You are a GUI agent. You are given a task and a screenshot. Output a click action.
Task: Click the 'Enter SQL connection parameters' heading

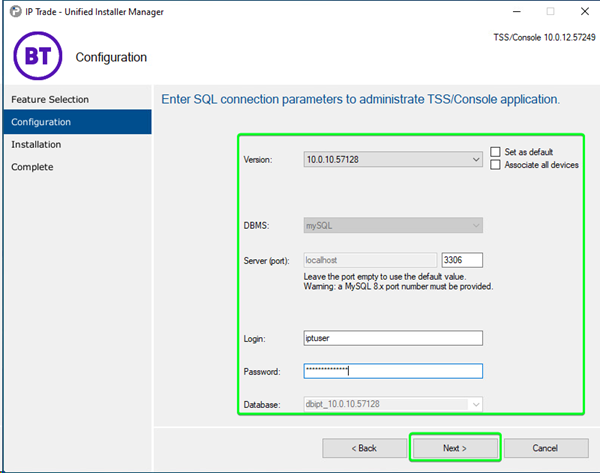pos(360,99)
